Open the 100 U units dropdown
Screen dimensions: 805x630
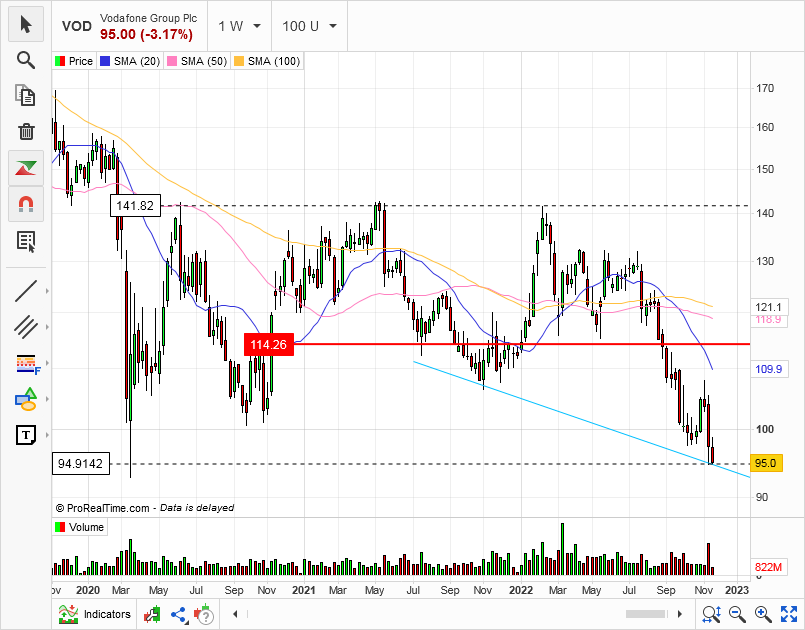pyautogui.click(x=310, y=26)
